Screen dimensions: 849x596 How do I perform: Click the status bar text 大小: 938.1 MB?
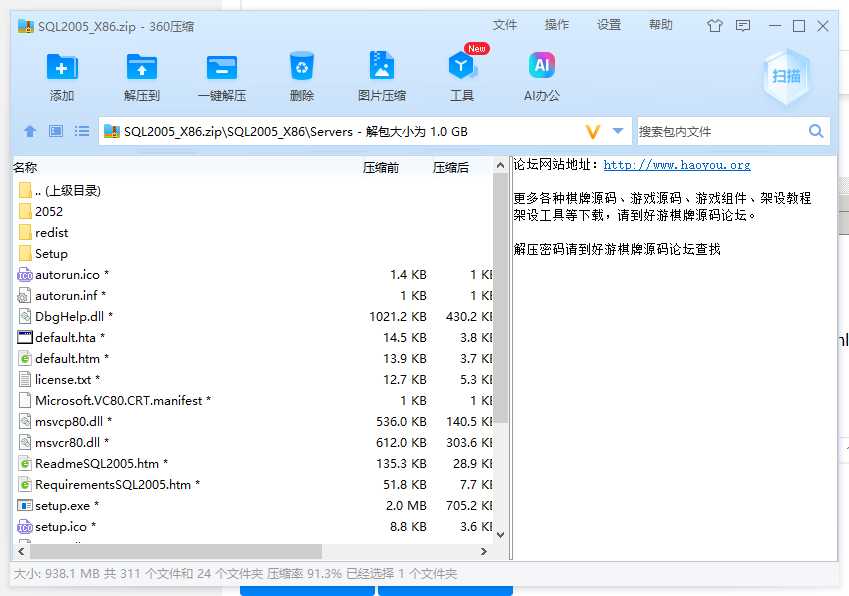[56, 574]
